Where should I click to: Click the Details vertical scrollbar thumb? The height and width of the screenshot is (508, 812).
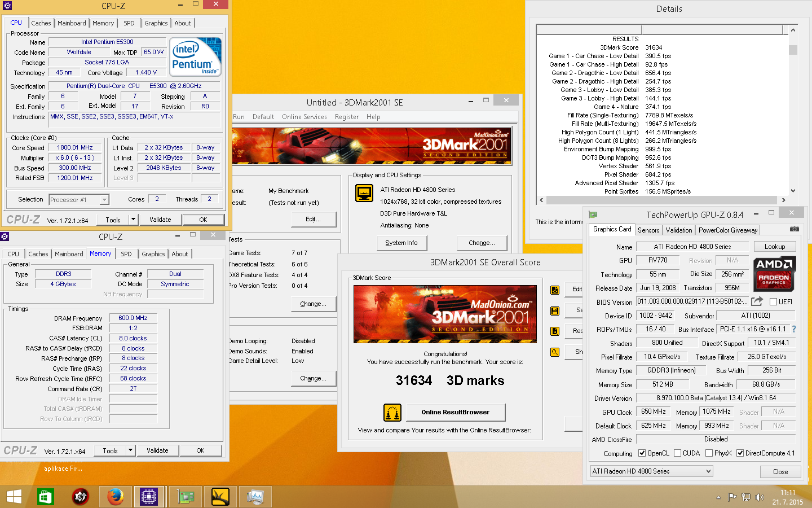[793, 50]
